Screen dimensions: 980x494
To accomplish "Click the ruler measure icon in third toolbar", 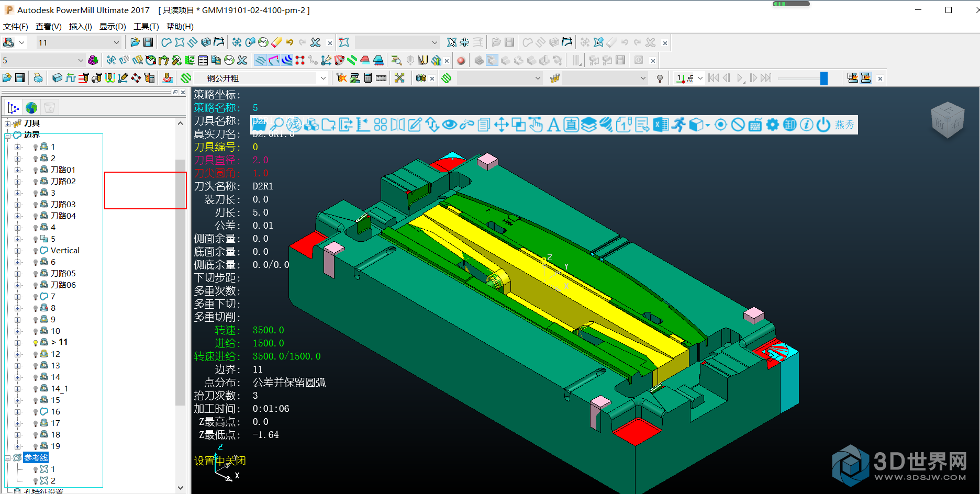I will tap(381, 78).
